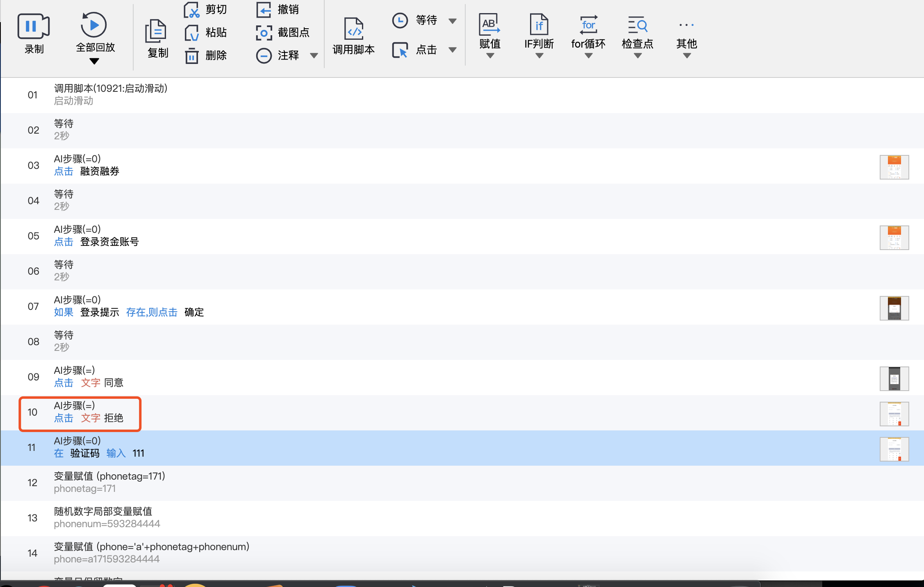Click the 复制 copy icon

[x=156, y=31]
